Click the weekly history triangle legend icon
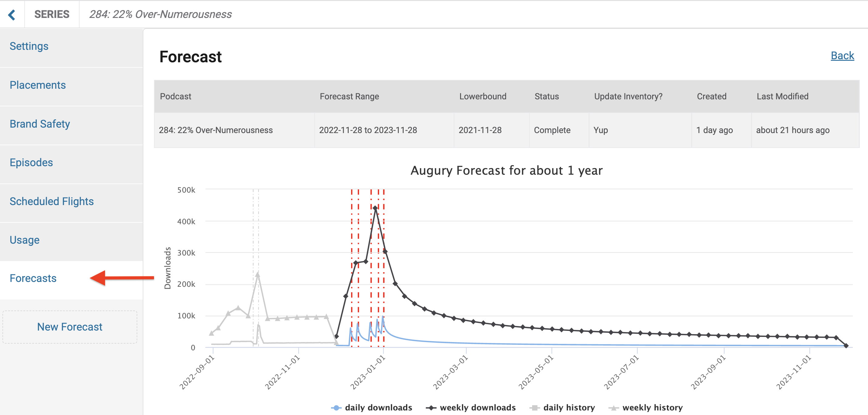Image resolution: width=868 pixels, height=415 pixels. pos(614,407)
